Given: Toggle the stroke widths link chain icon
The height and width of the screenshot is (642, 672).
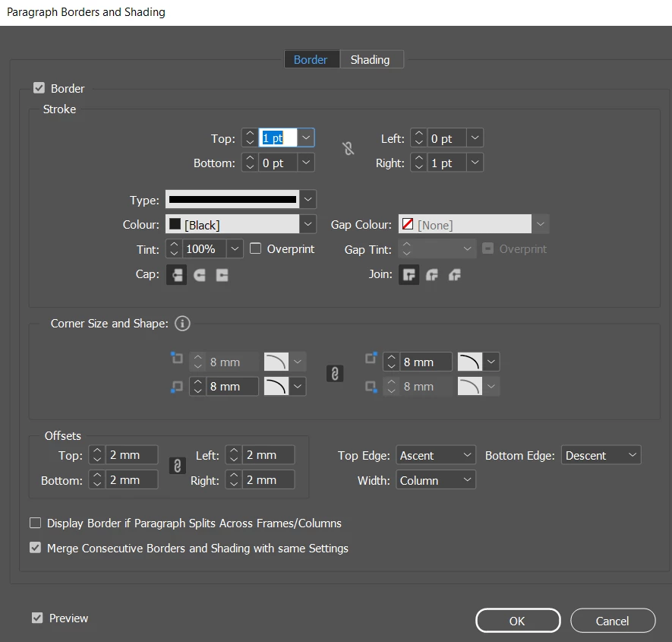Looking at the screenshot, I should pos(349,149).
